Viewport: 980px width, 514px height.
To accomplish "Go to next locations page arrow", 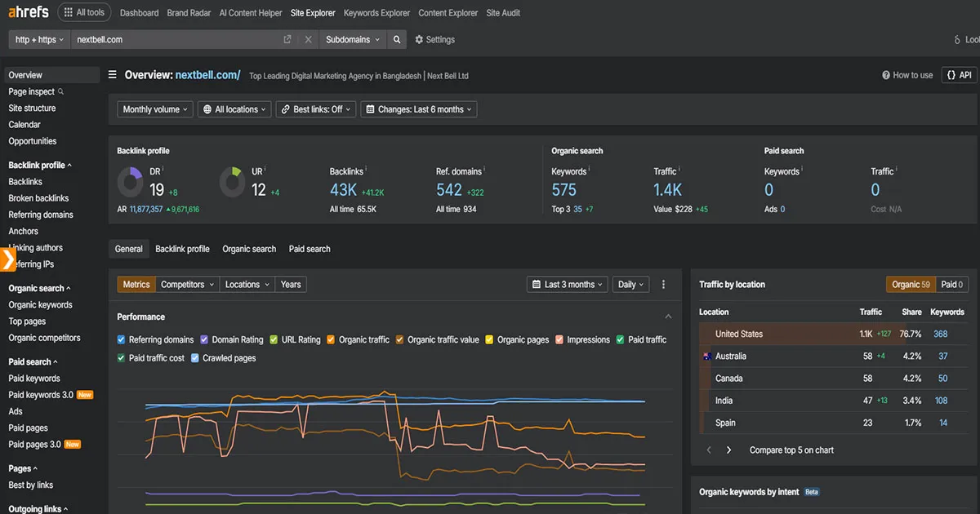I will (x=729, y=450).
